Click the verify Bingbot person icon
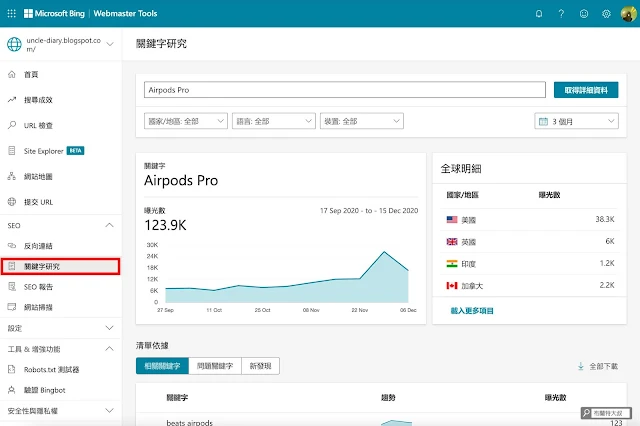The image size is (640, 426). point(12,390)
